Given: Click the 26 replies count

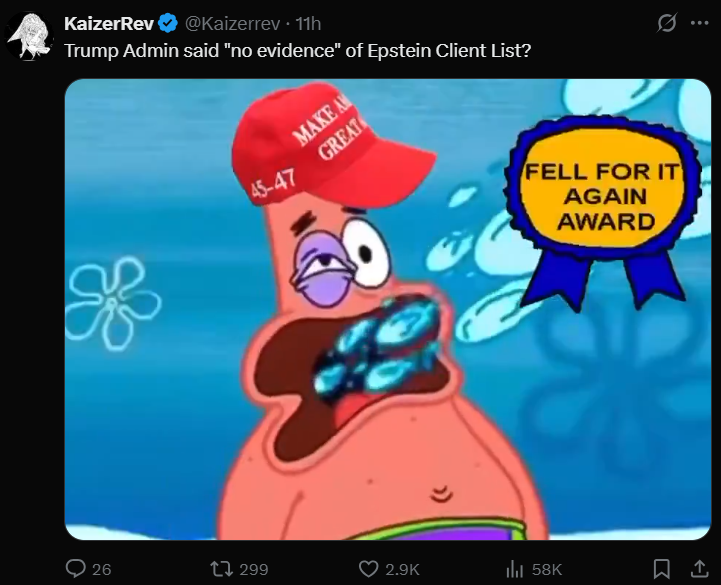Looking at the screenshot, I should [x=102, y=569].
